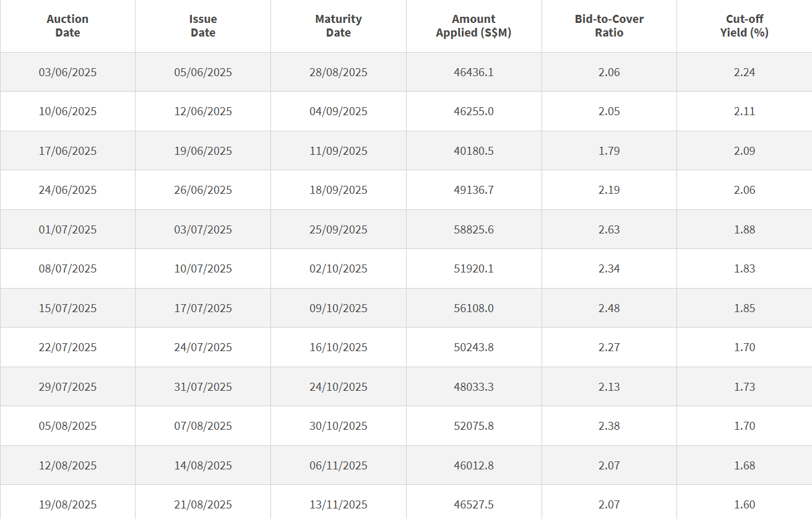The width and height of the screenshot is (812, 519).
Task: Click issue date 31/07/2025 cell
Action: click(203, 386)
